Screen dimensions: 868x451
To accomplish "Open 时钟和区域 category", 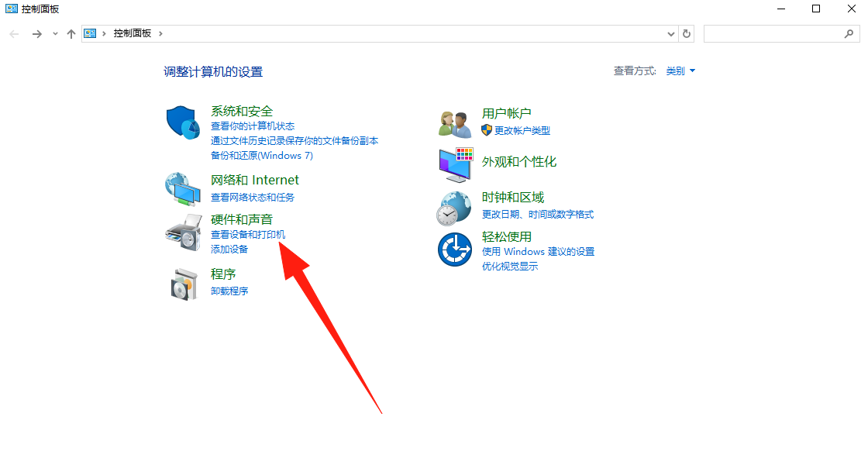I will 513,197.
